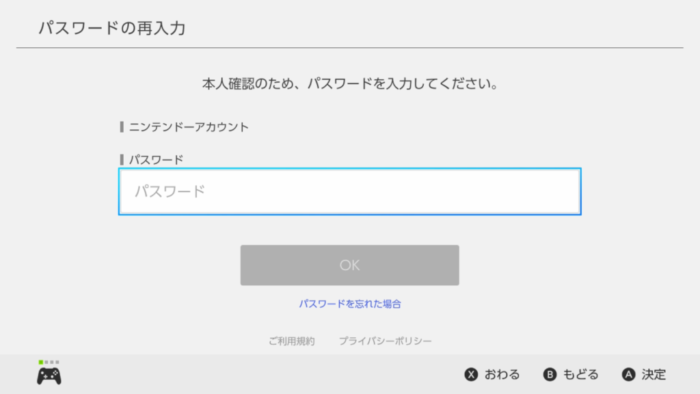The width and height of the screenshot is (700, 394).
Task: Select the 決定 text in the footer
Action: click(x=654, y=374)
